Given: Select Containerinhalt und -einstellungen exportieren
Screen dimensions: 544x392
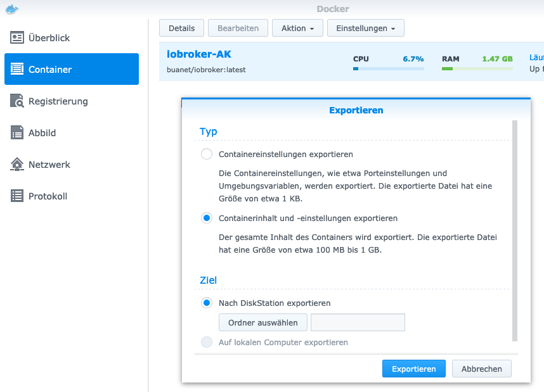Looking at the screenshot, I should point(207,218).
